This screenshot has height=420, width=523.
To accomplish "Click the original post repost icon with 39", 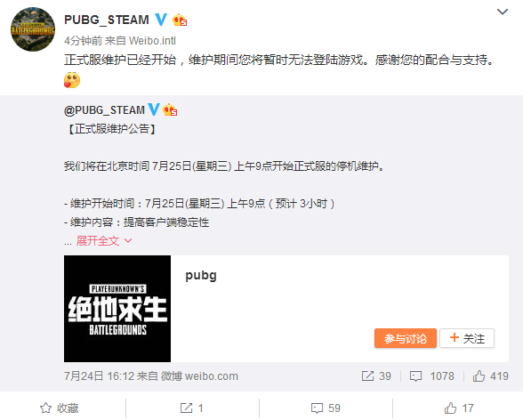I will pos(376,376).
